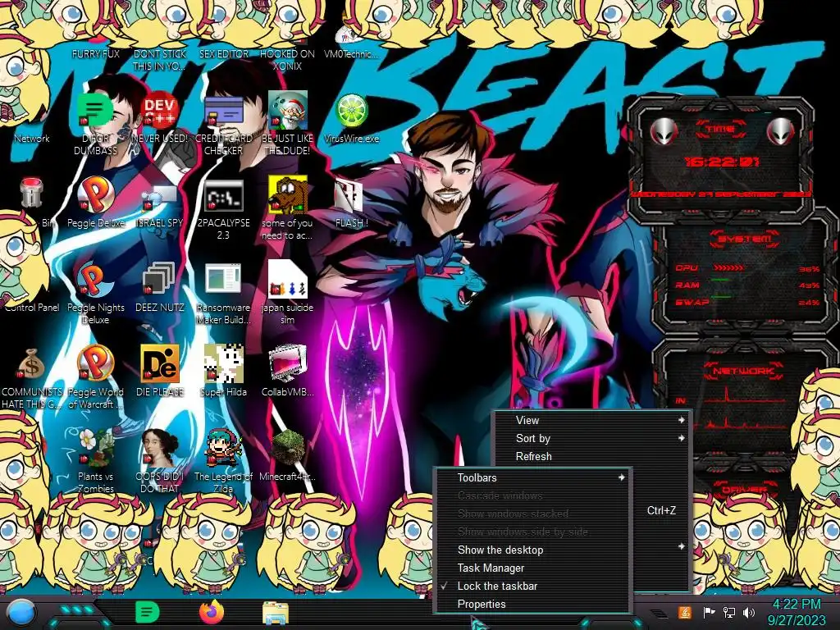Click the DRIVER gadget header

(743, 489)
